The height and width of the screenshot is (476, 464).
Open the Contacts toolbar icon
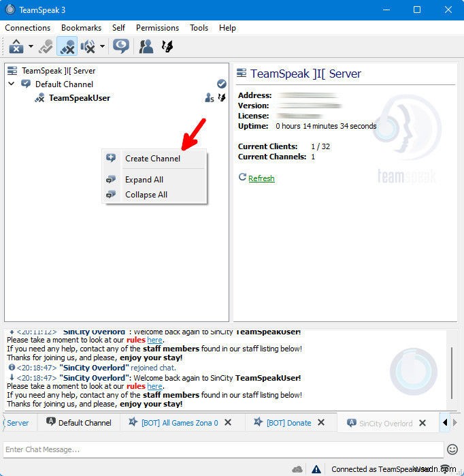tap(146, 46)
